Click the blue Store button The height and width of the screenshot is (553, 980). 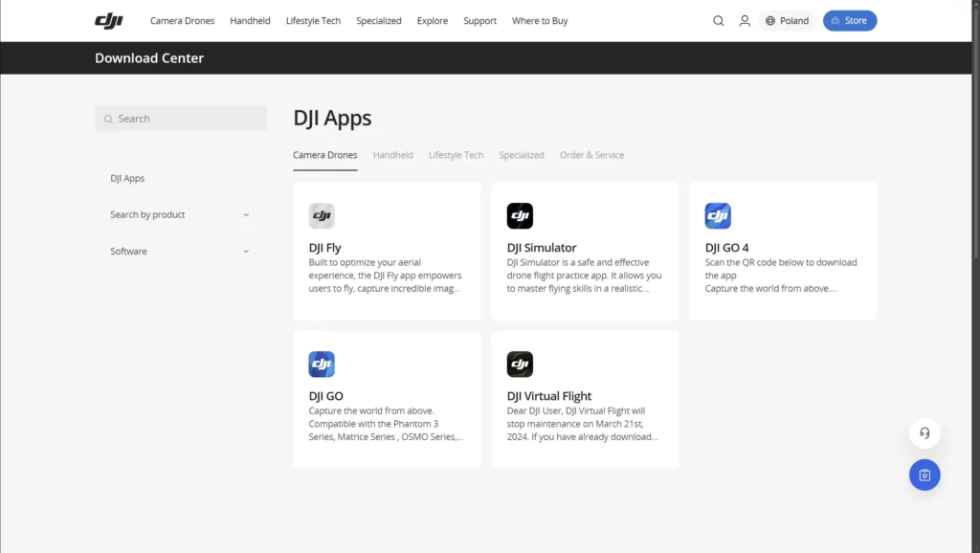tap(850, 21)
